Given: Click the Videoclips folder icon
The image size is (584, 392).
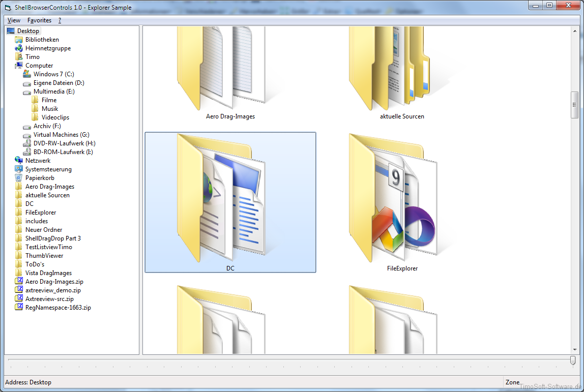Looking at the screenshot, I should (35, 117).
